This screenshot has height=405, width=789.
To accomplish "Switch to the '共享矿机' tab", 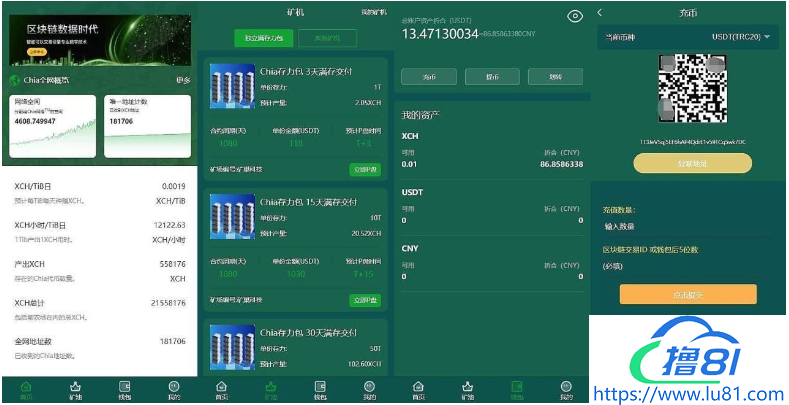I will tap(327, 39).
